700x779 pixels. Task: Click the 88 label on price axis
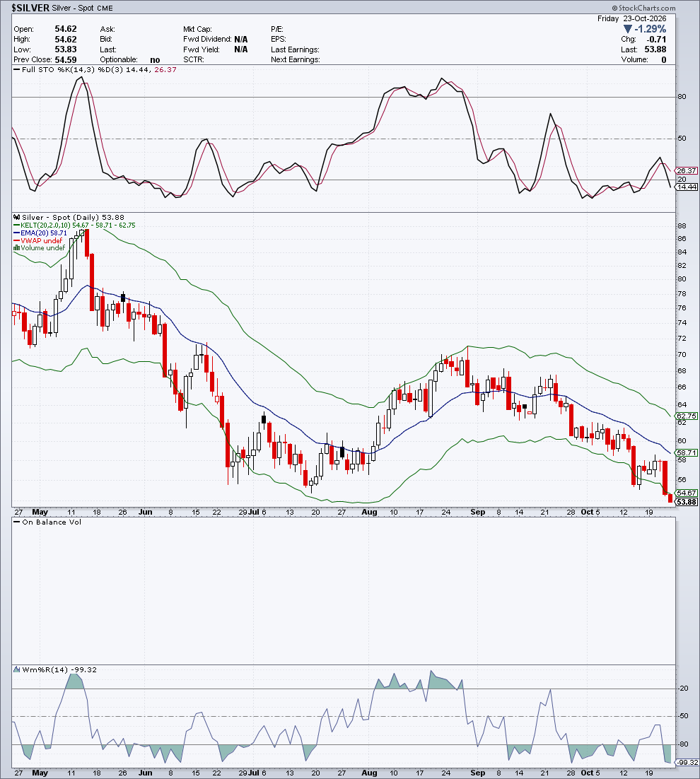682,225
